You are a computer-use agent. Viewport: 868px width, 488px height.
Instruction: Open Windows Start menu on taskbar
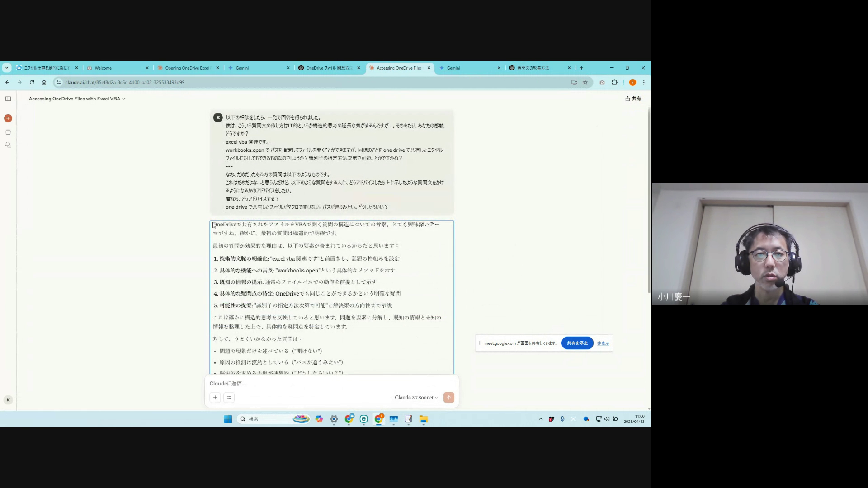coord(228,419)
